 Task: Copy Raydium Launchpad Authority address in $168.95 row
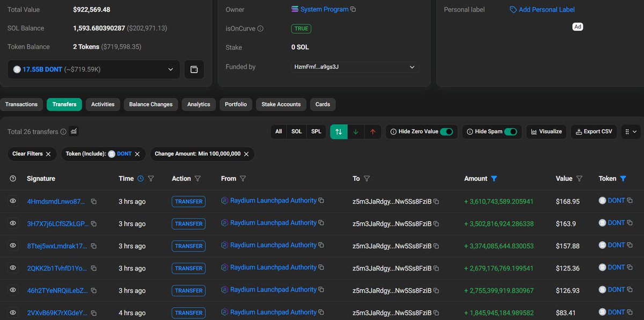[321, 201]
